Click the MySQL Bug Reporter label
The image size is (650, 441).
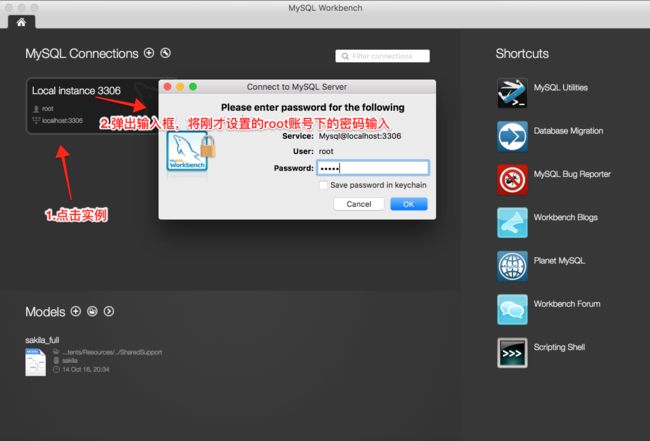pyautogui.click(x=572, y=174)
